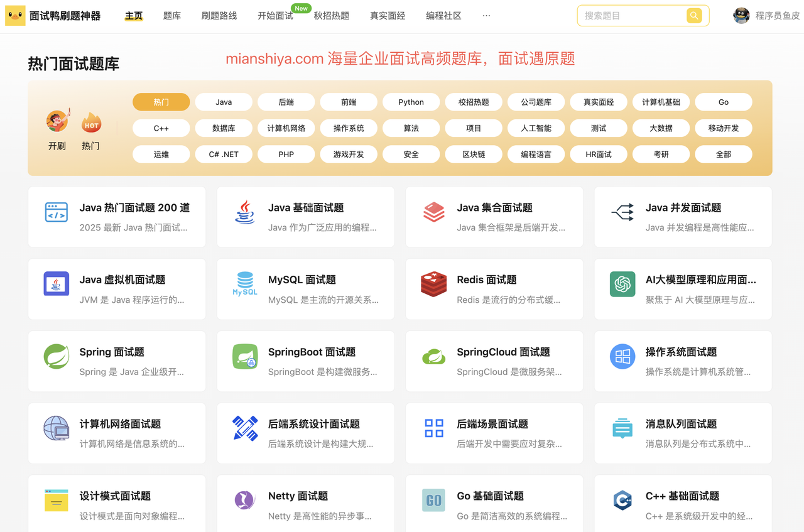Focus the 搜索题目 search input field

click(x=632, y=16)
